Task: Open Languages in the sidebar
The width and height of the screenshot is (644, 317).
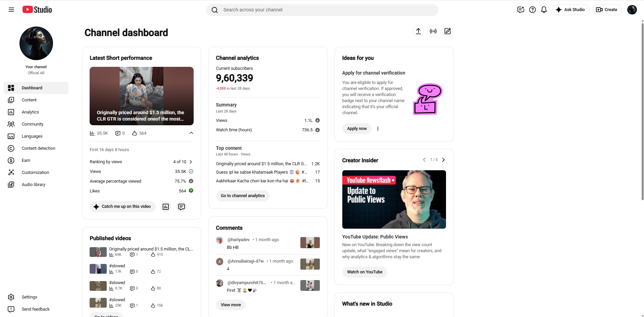Action: pos(36,136)
